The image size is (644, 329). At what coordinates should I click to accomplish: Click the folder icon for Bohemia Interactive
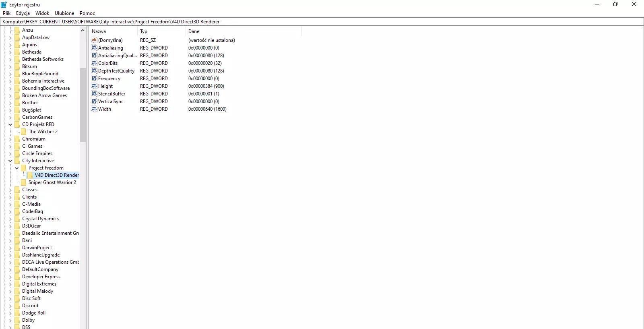point(17,81)
